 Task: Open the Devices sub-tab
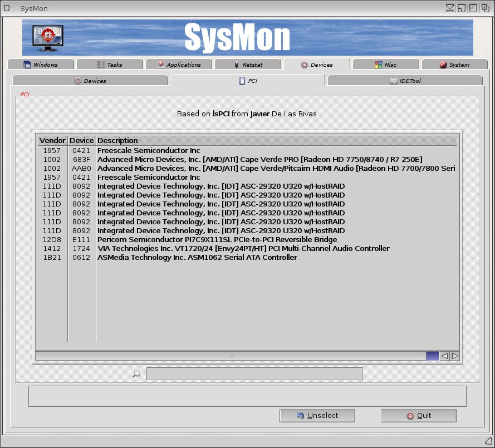(90, 81)
